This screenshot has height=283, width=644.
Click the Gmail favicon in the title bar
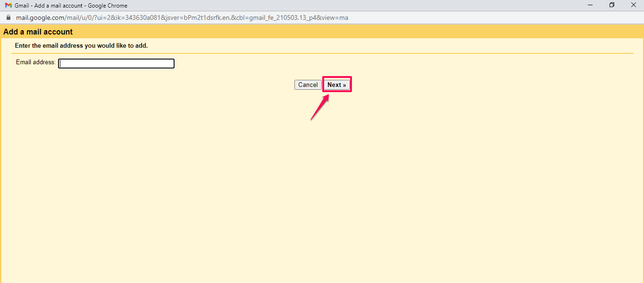pyautogui.click(x=8, y=5)
